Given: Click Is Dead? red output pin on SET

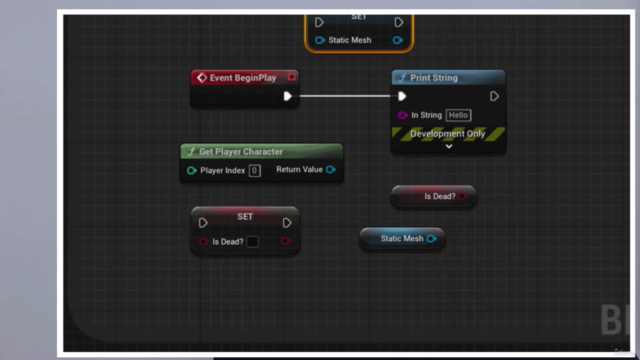Looking at the screenshot, I should pyautogui.click(x=286, y=241).
